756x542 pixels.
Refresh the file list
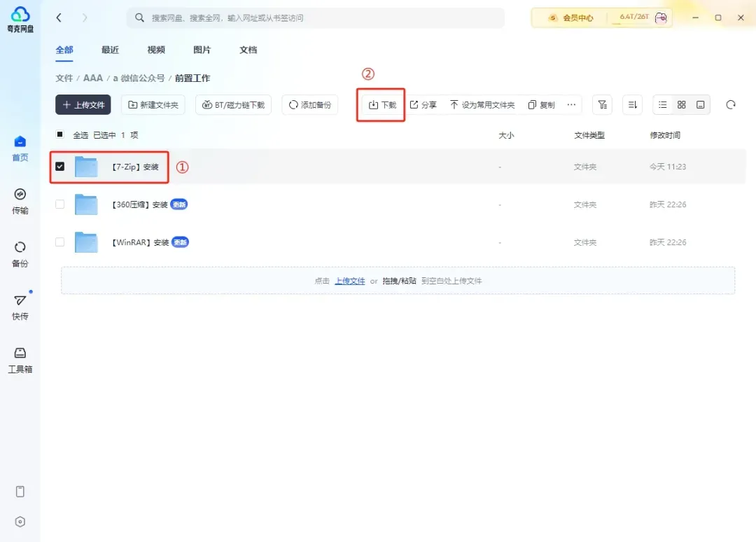[x=731, y=104]
